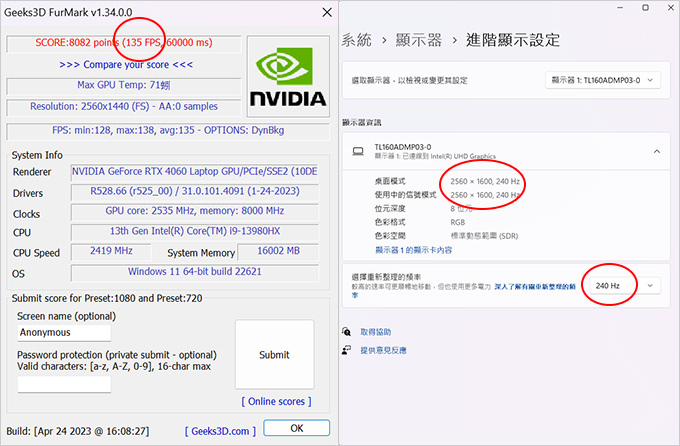The height and width of the screenshot is (446, 680).
Task: Click OK in the FurMark dialog
Action: click(x=297, y=428)
